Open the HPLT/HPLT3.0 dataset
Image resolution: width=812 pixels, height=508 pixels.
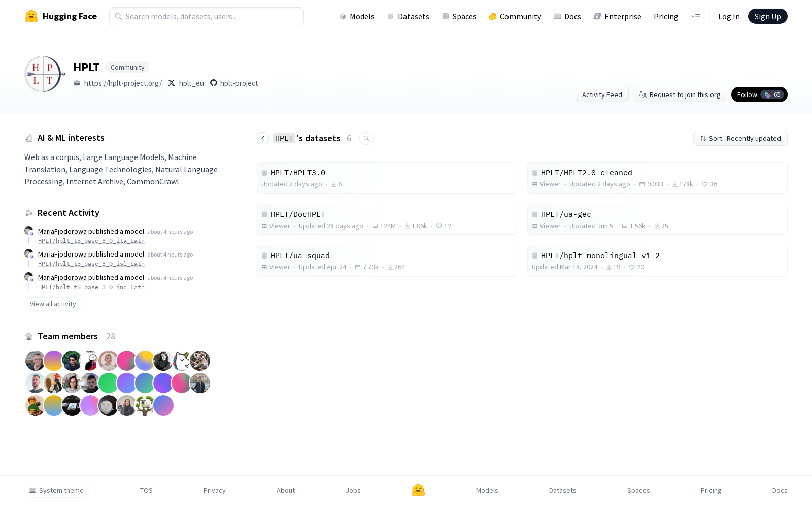coord(387,178)
